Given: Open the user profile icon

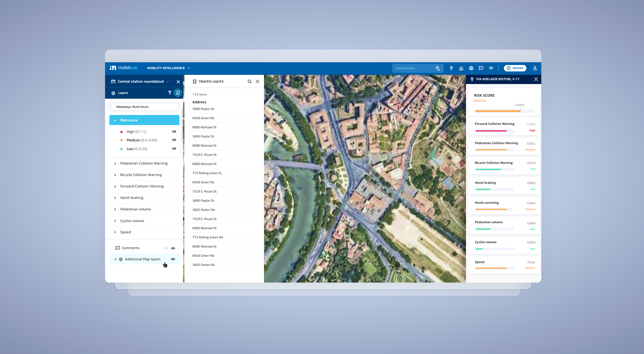Looking at the screenshot, I should point(535,68).
